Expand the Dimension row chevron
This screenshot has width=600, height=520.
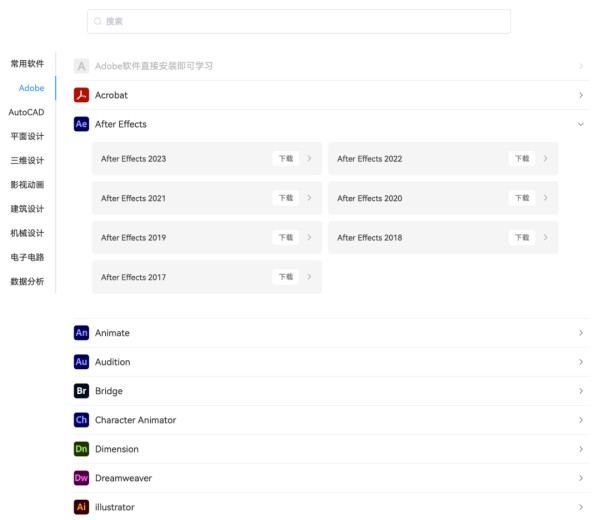[x=581, y=449]
